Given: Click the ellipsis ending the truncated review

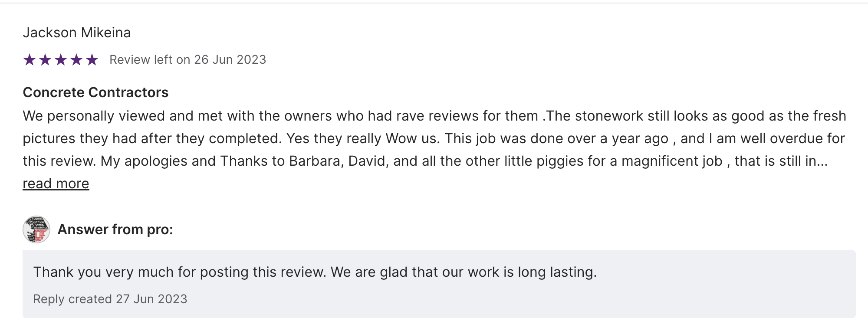Looking at the screenshot, I should [x=822, y=162].
